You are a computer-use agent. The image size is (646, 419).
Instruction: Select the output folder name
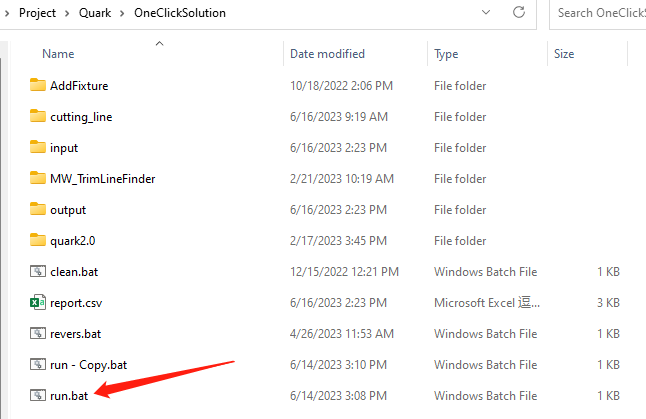[x=68, y=210]
